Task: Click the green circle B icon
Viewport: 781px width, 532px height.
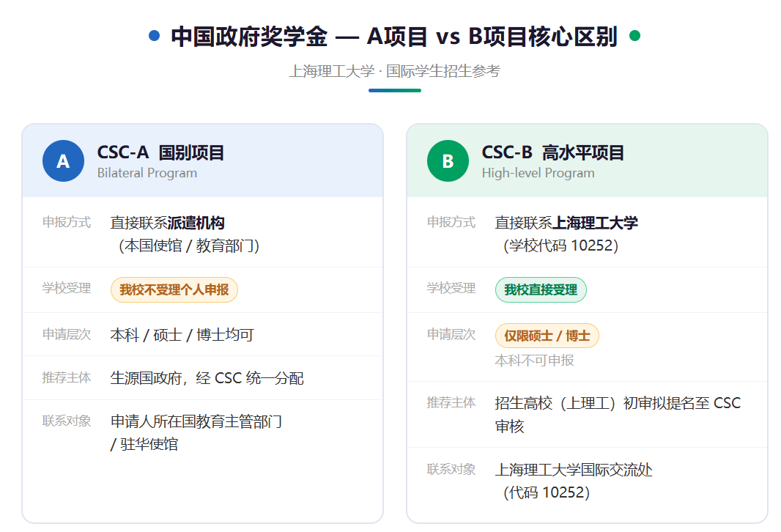Action: click(448, 161)
